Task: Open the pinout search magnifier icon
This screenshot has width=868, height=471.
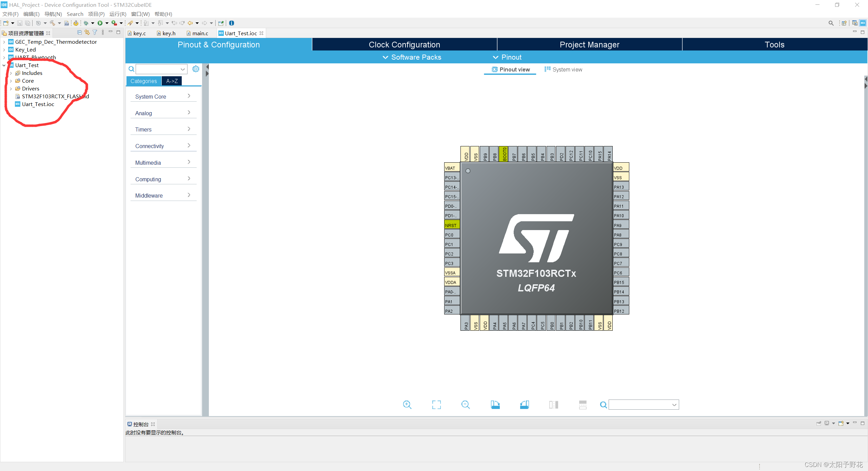Action: [x=603, y=404]
